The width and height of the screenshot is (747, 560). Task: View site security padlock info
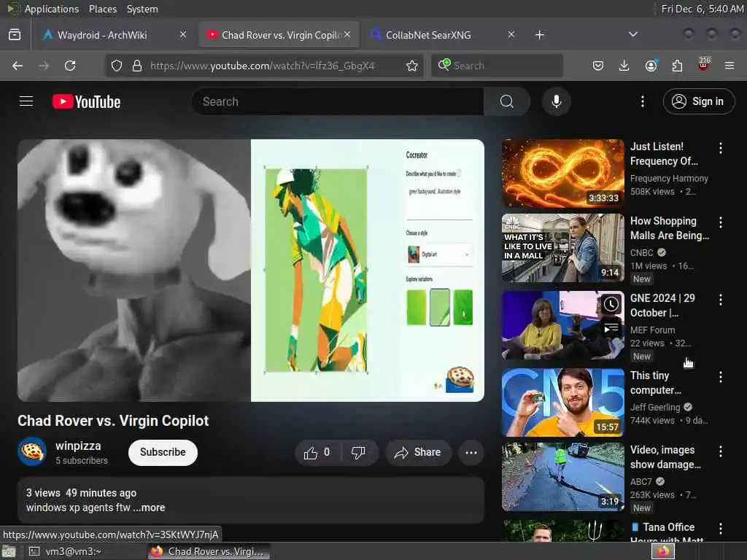(x=136, y=66)
